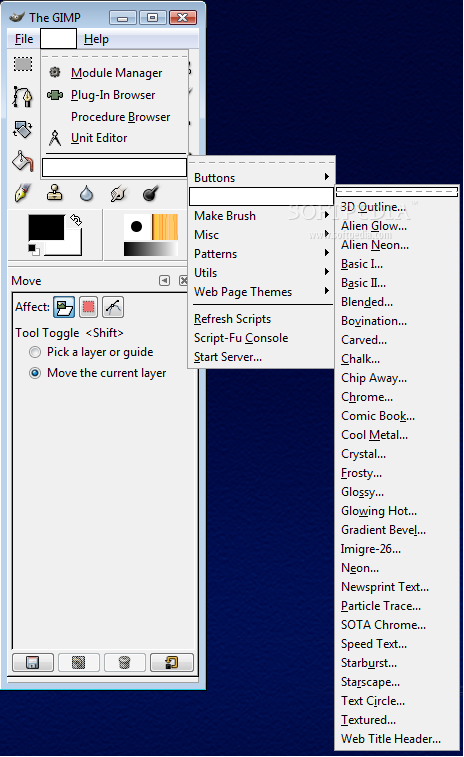Expand the Buttons submenu

point(261,178)
